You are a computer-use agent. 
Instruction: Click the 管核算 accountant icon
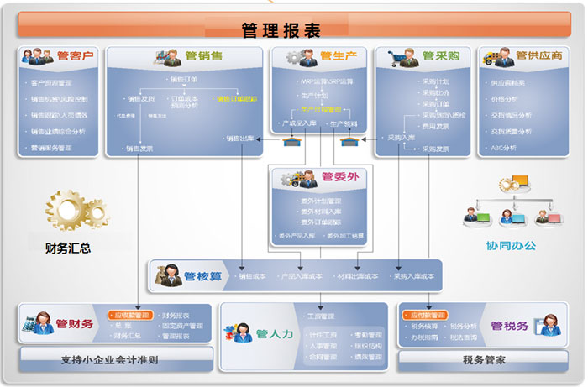coord(168,275)
